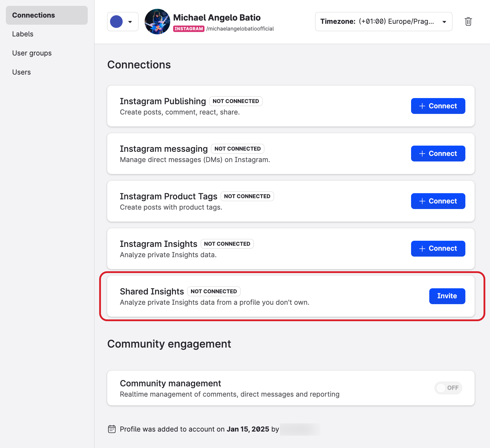
Task: Toggle Community management off switch
Action: tap(448, 388)
